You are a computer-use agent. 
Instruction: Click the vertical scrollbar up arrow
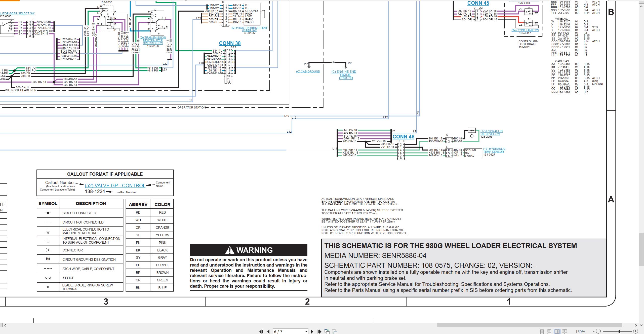click(641, 7)
